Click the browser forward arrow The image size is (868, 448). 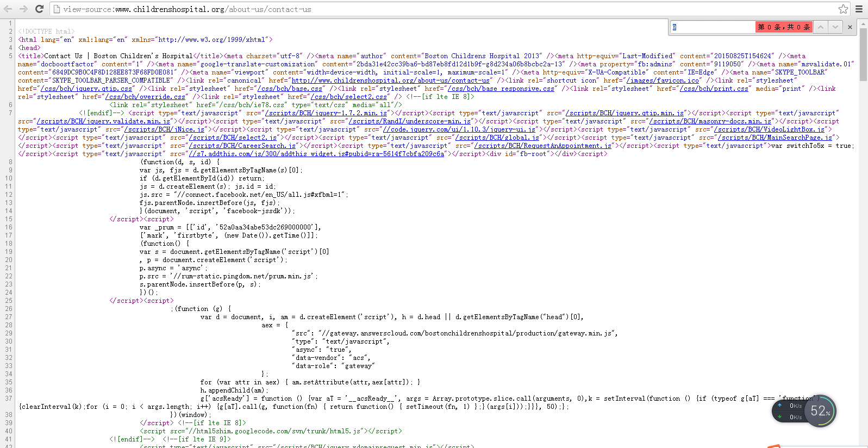click(23, 9)
